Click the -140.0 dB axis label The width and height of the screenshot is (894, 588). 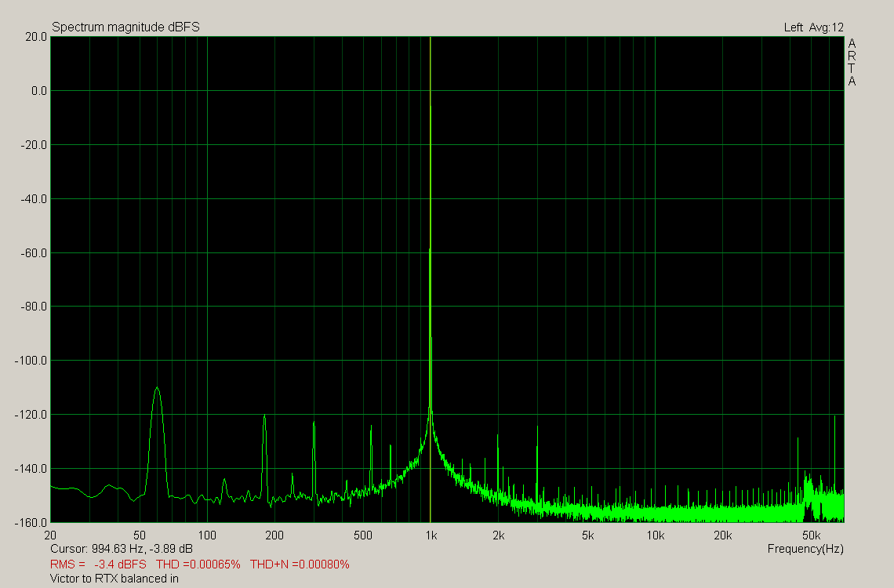(31, 468)
